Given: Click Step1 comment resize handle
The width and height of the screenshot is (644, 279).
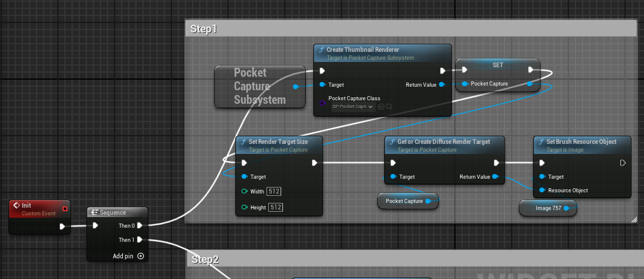Looking at the screenshot, I should tap(634, 221).
